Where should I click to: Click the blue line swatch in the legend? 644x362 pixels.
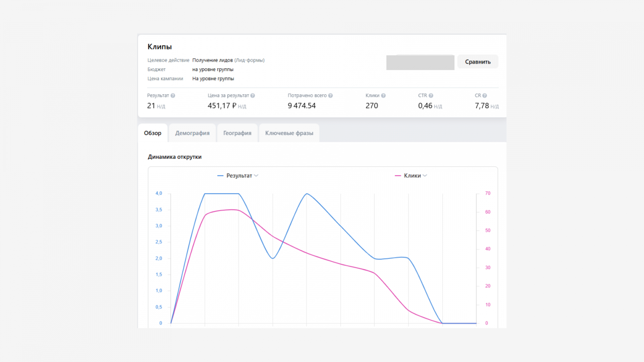click(220, 176)
